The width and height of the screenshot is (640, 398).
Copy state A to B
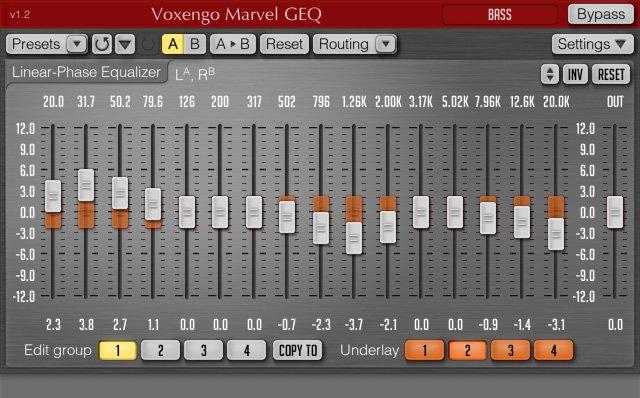coord(233,44)
